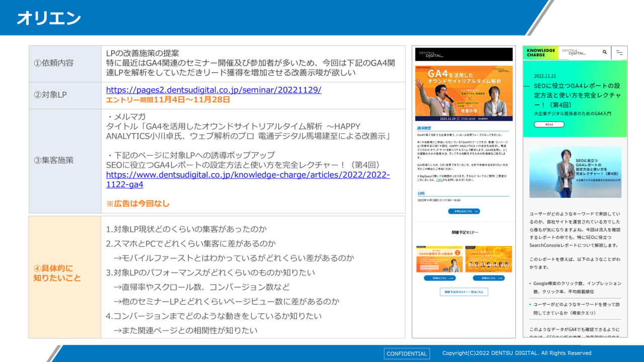Click 詳細はこちら under right seminar card
The height and width of the screenshot is (362, 644).
click(x=488, y=278)
